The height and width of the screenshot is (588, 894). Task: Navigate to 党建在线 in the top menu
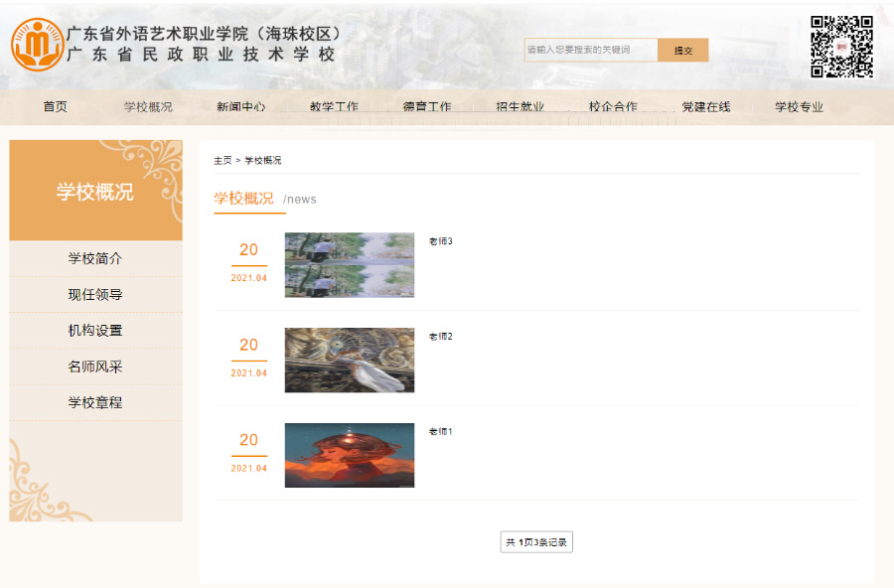click(705, 107)
